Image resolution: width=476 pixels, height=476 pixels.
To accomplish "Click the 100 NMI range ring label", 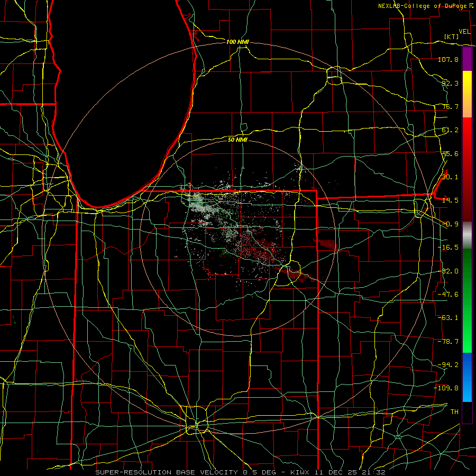I will pyautogui.click(x=237, y=42).
